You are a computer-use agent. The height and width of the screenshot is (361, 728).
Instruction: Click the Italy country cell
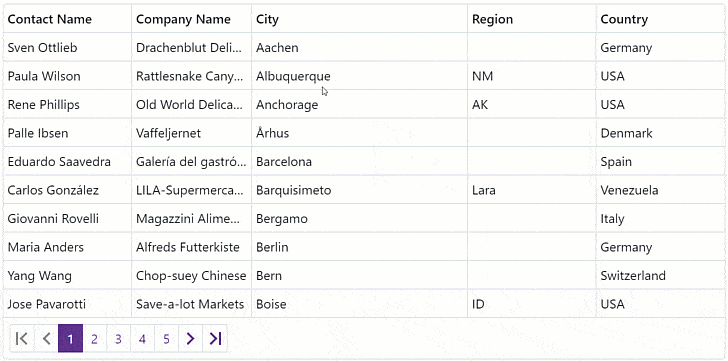pos(660,219)
